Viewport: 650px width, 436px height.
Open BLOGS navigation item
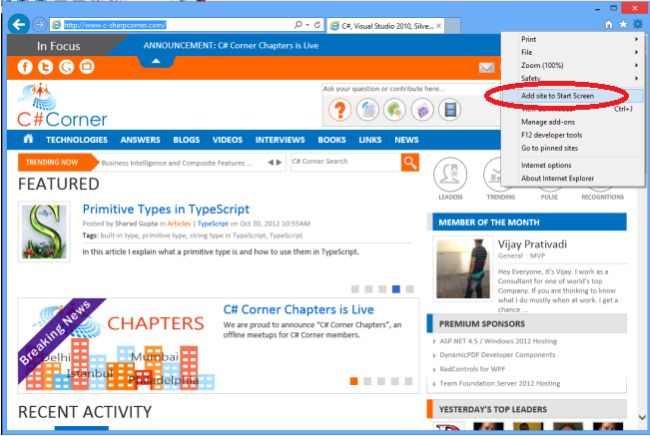click(x=186, y=140)
